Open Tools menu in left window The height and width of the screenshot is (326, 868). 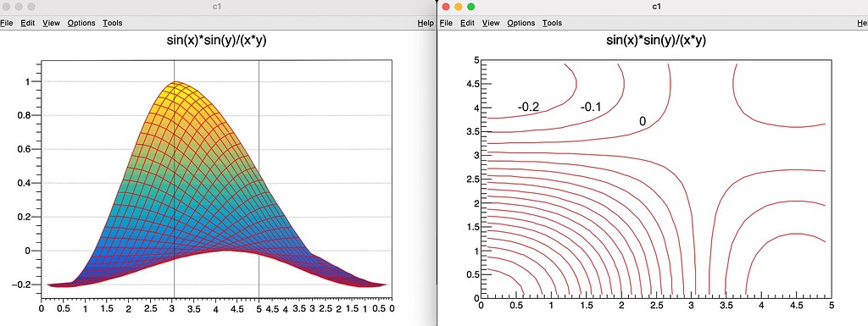(113, 23)
